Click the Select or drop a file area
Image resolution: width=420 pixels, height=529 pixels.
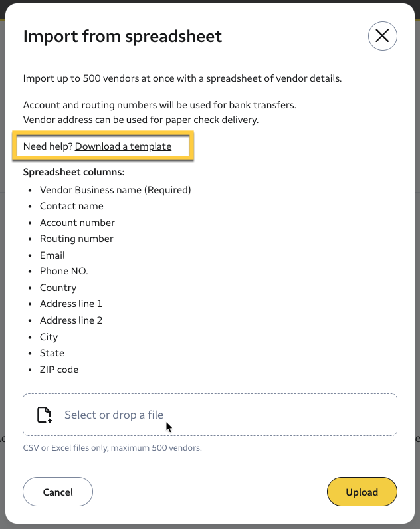click(x=210, y=415)
